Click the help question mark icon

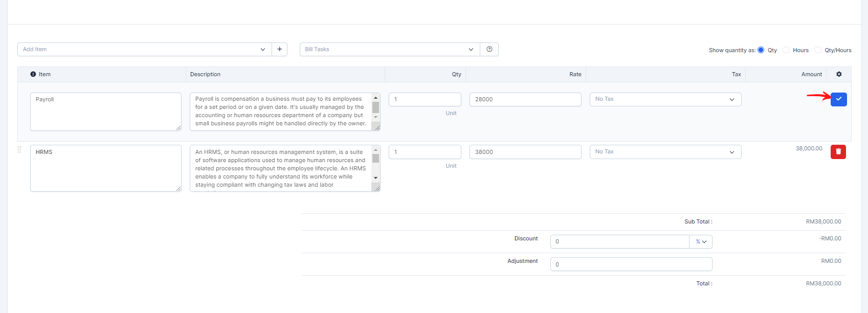(489, 50)
